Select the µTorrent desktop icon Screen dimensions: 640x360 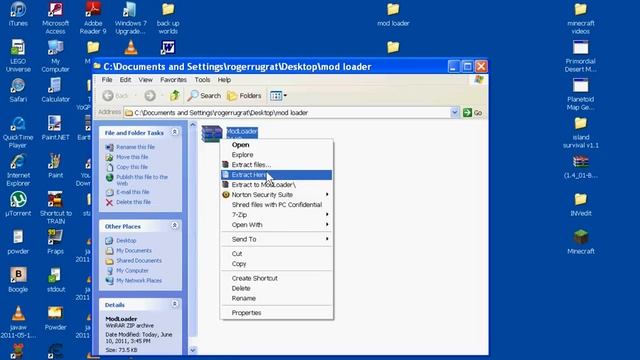[18, 204]
